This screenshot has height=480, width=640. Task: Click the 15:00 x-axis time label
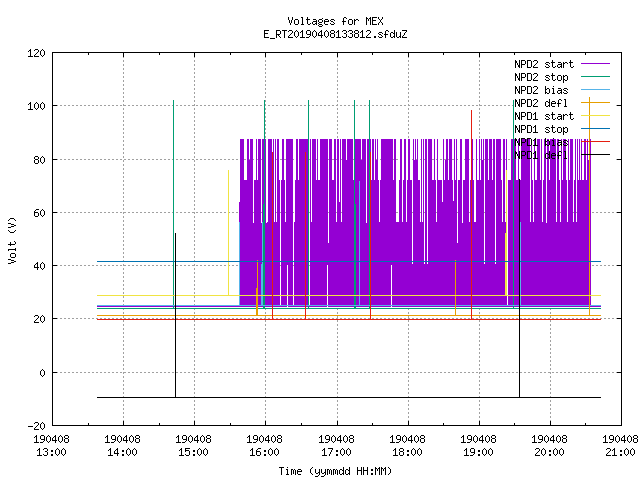tap(193, 452)
